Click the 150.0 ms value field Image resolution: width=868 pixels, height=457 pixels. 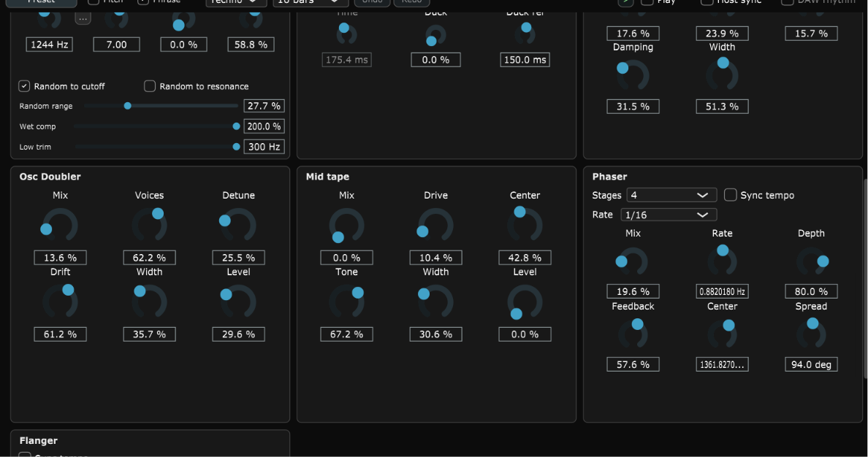(x=525, y=60)
